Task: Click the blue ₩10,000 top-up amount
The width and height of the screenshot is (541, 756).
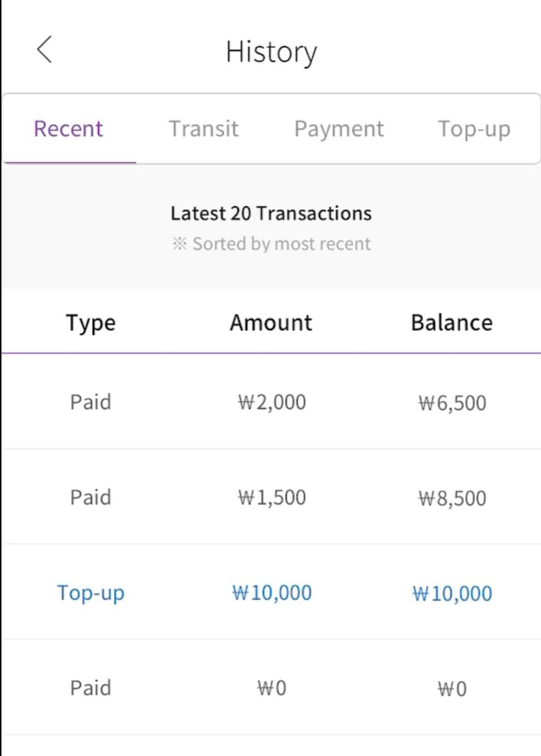Action: [x=272, y=592]
